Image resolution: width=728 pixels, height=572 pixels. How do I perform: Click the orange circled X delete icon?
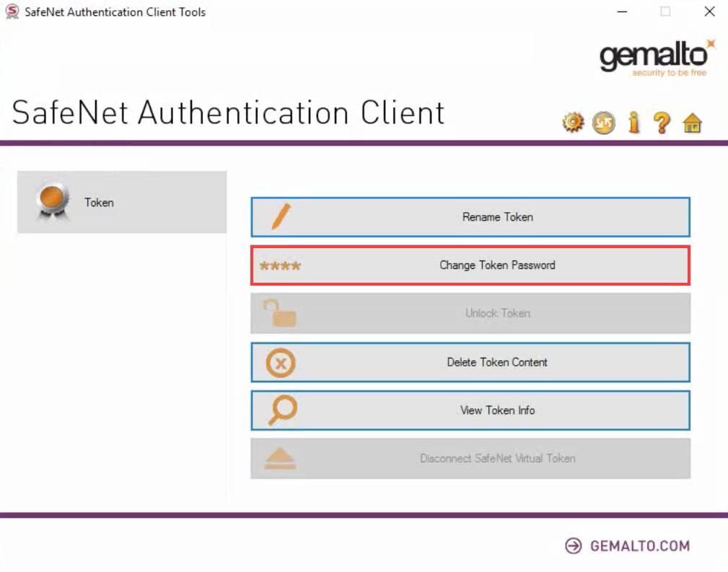281,363
